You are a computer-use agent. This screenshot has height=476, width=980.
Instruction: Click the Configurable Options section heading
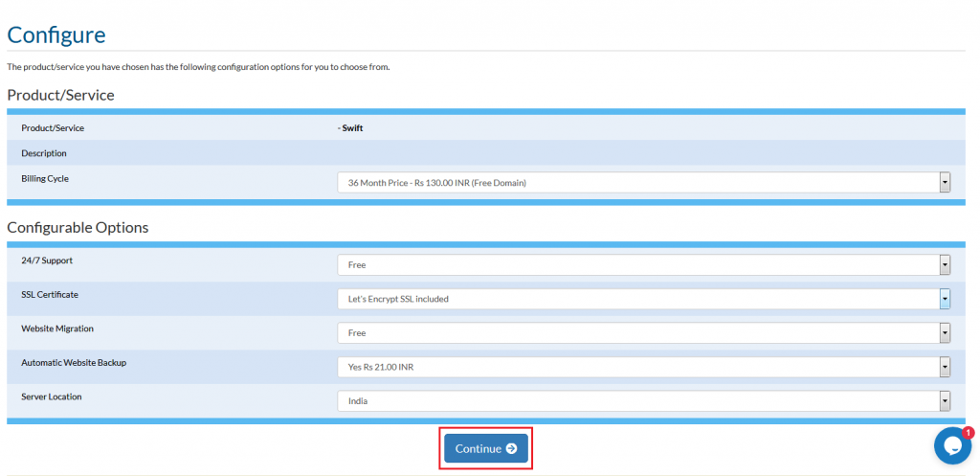pos(78,228)
